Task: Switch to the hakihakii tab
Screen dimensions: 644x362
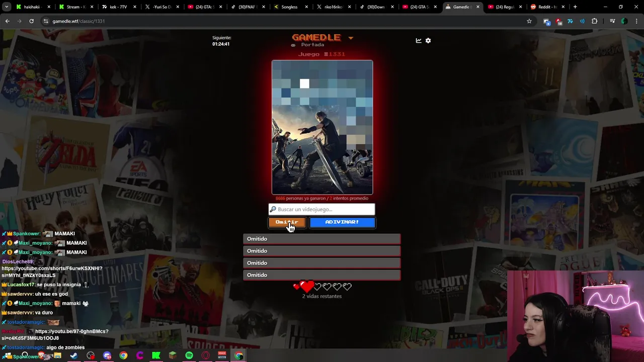Action: (x=31, y=7)
